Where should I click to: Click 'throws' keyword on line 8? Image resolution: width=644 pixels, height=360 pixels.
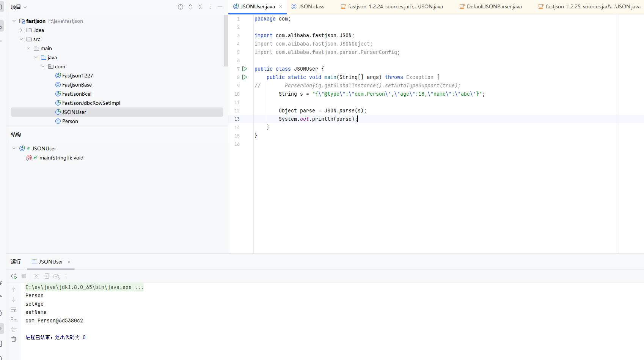click(394, 77)
